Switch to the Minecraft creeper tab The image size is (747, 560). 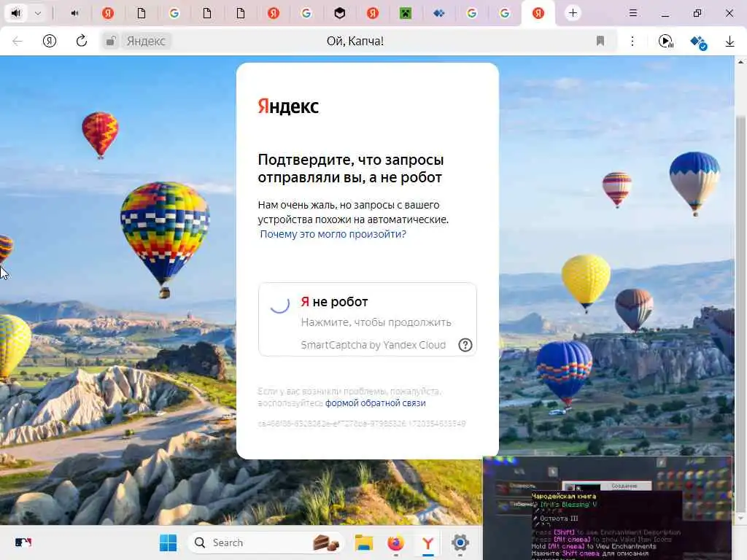[406, 13]
